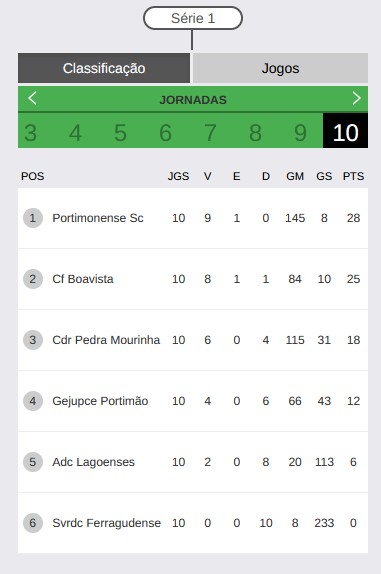This screenshot has width=381, height=574.
Task: Select jornada 9
Action: (300, 133)
